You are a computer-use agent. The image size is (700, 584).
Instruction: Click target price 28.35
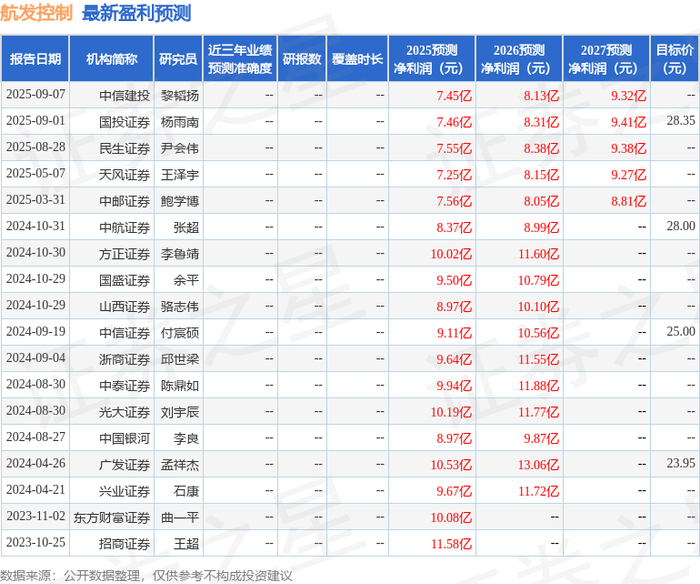click(681, 121)
